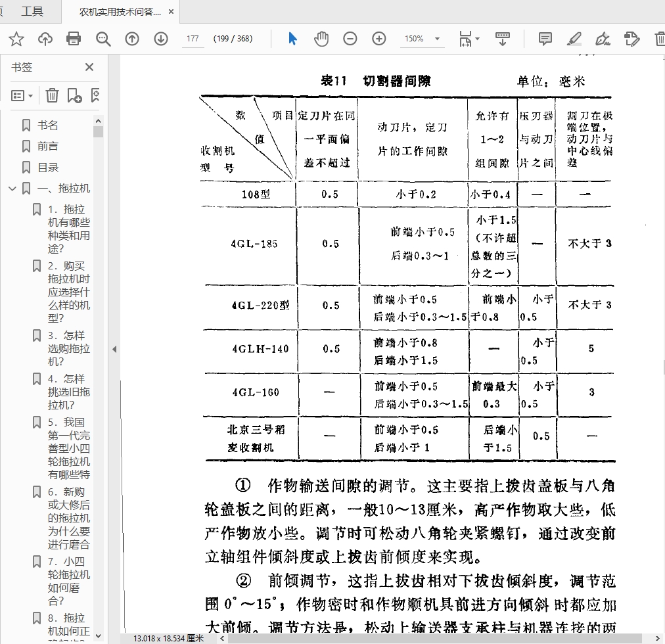665x644 pixels.
Task: Zoom in using the plus button
Action: [x=379, y=39]
